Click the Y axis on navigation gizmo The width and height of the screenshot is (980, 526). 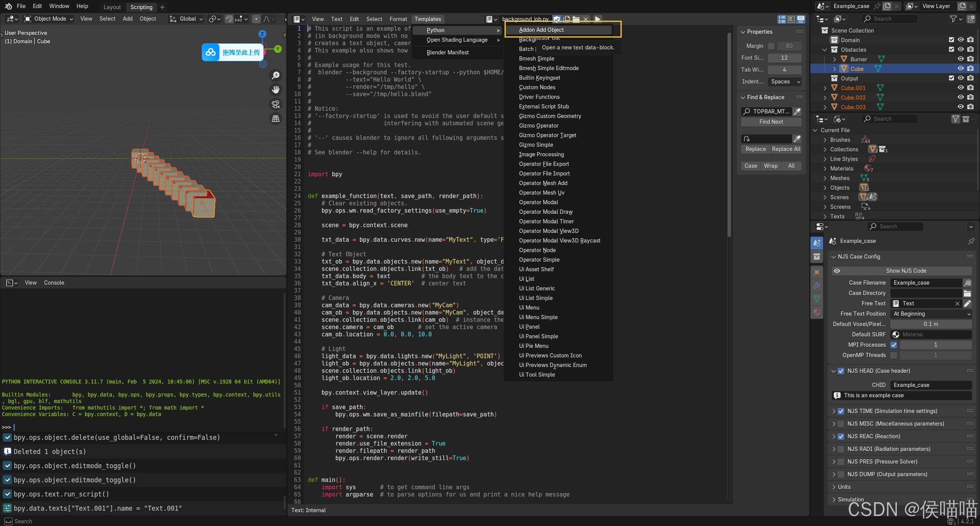coord(278,49)
